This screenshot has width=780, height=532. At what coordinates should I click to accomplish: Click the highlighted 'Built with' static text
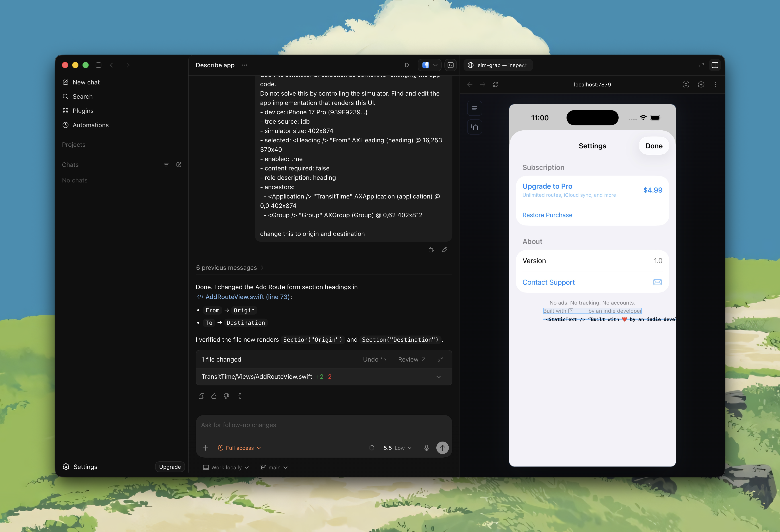pos(592,311)
